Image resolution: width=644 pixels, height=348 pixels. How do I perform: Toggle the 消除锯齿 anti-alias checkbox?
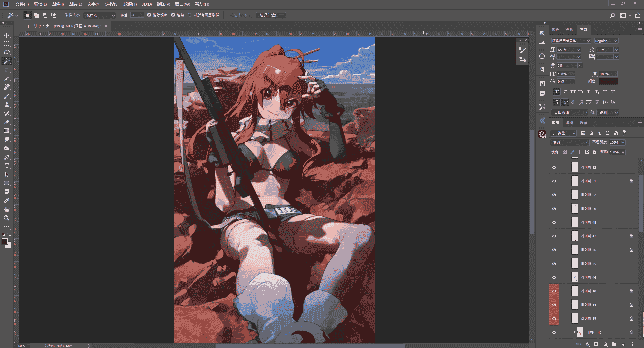(x=149, y=15)
